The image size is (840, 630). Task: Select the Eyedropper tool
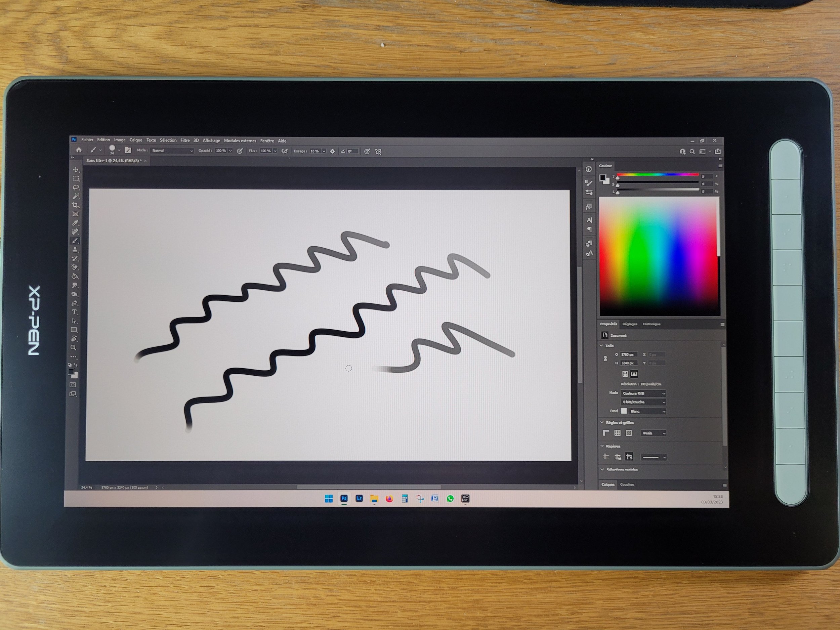coord(75,223)
